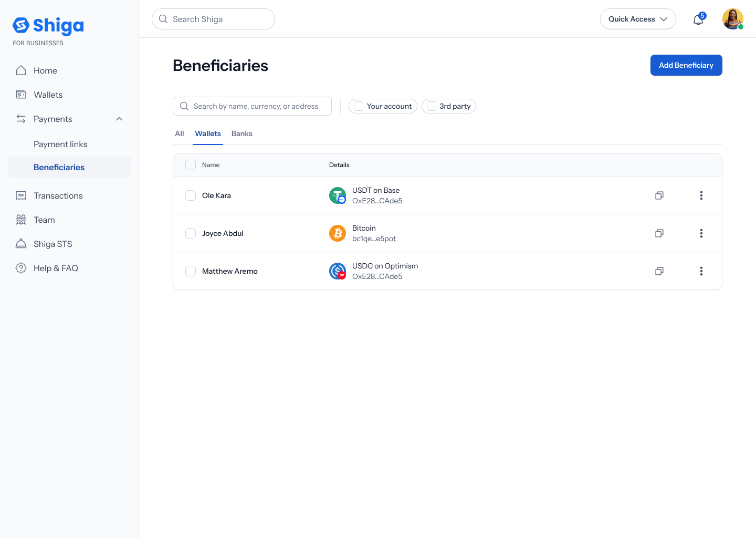Open more options for Joyce Abdul
The width and height of the screenshot is (756, 538).
[701, 233]
